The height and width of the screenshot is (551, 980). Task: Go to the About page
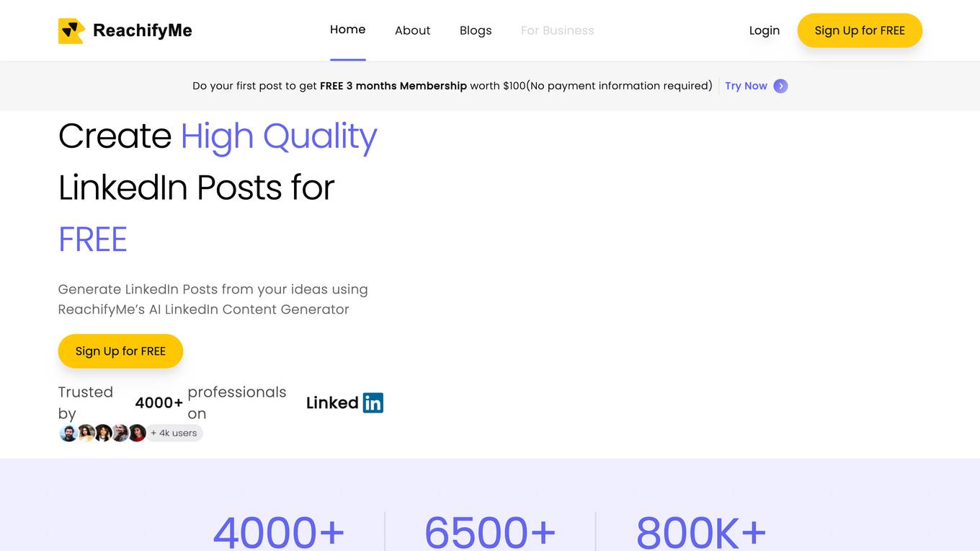[412, 30]
